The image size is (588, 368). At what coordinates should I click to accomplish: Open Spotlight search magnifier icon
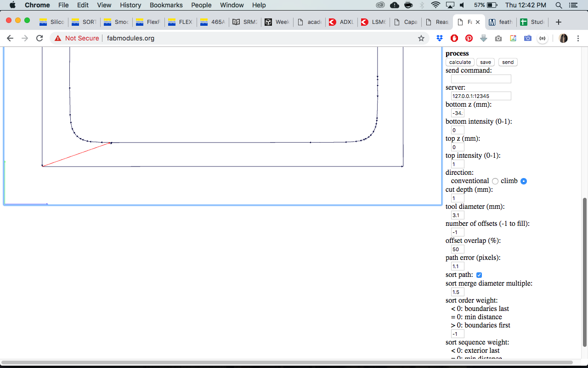click(559, 5)
